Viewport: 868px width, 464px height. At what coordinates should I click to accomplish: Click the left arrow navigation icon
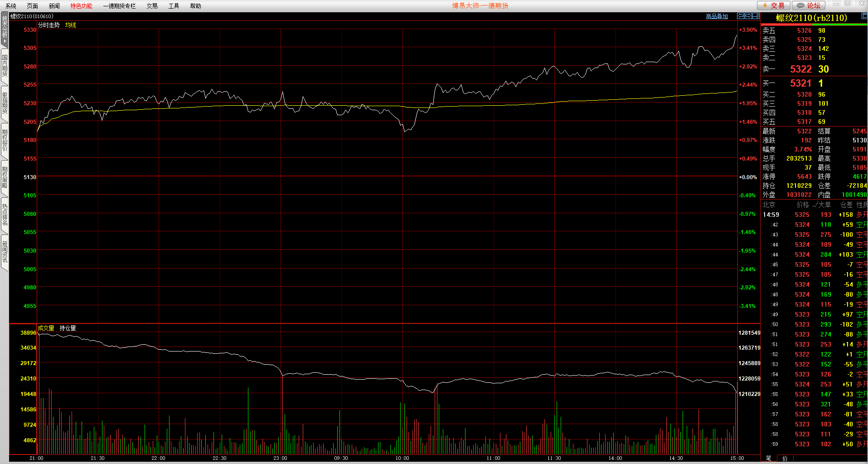coord(741,16)
